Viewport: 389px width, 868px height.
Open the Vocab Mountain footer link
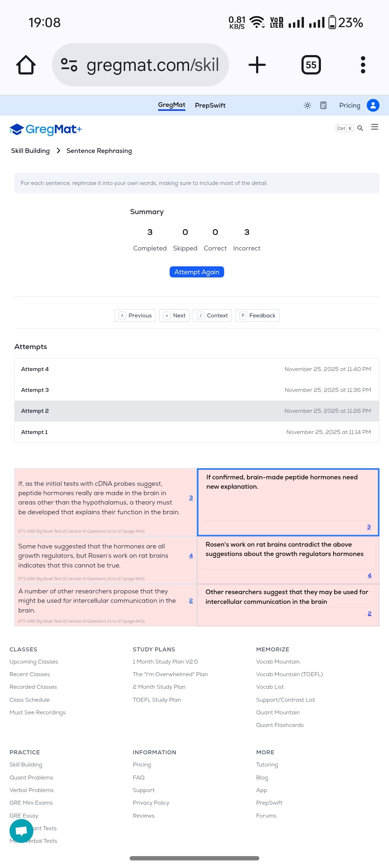(x=278, y=662)
